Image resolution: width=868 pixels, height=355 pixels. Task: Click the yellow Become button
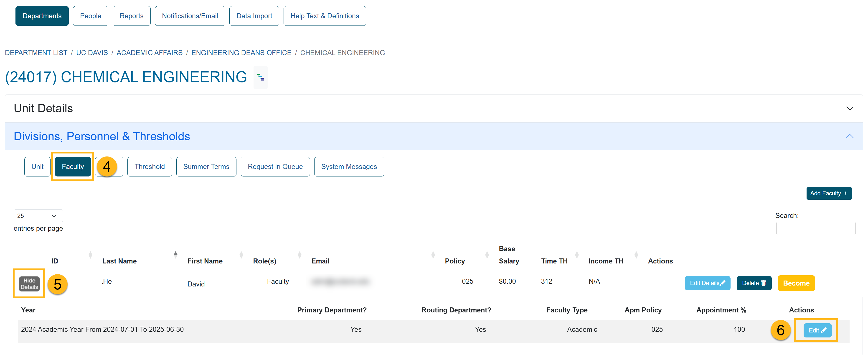[796, 283]
